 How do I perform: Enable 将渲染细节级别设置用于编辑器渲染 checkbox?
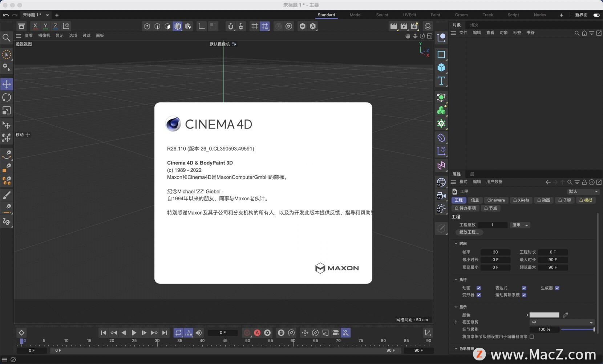tap(532, 337)
